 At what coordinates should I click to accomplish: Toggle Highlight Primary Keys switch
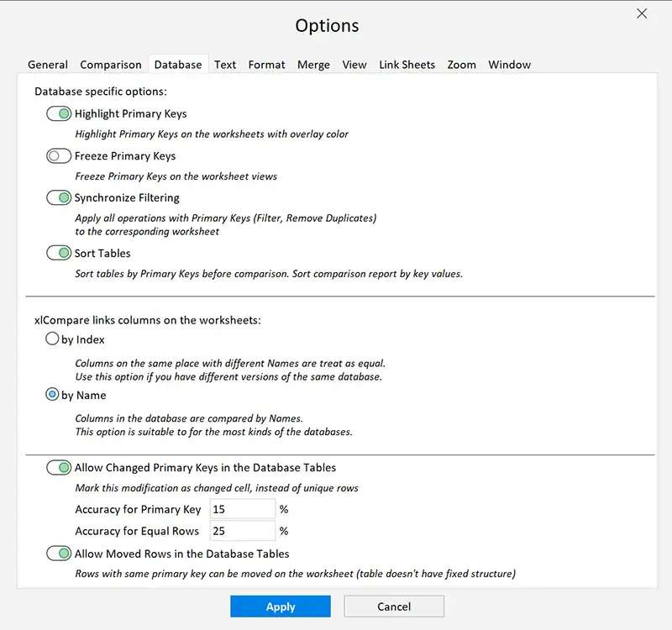59,113
